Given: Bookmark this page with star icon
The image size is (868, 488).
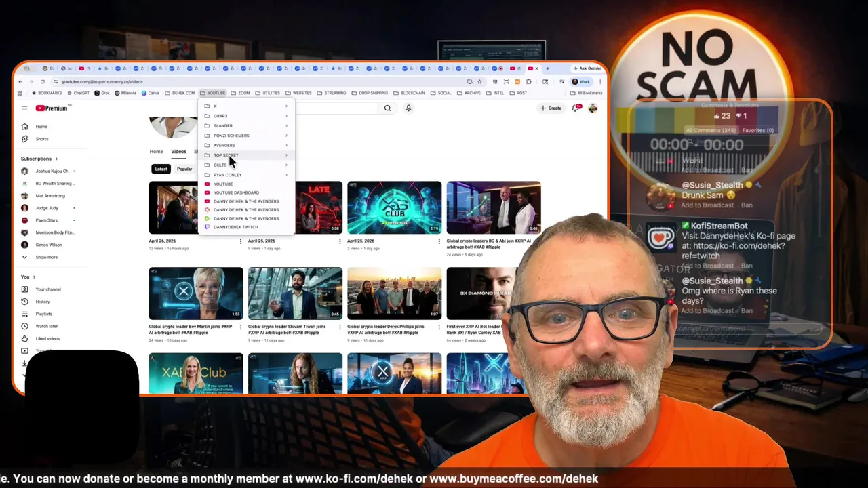Looking at the screenshot, I should coord(479,81).
